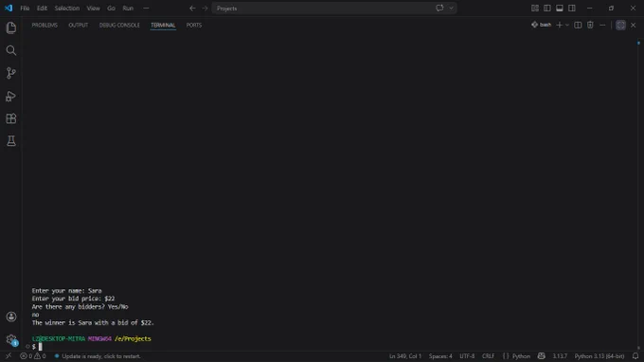Toggle the primary side bar
This screenshot has height=362, width=644.
click(x=547, y=9)
